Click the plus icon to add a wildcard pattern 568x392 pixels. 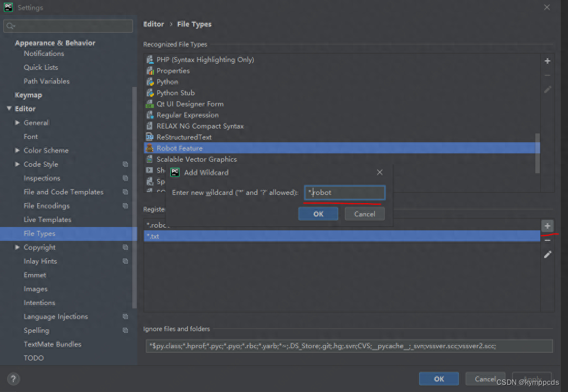547,226
